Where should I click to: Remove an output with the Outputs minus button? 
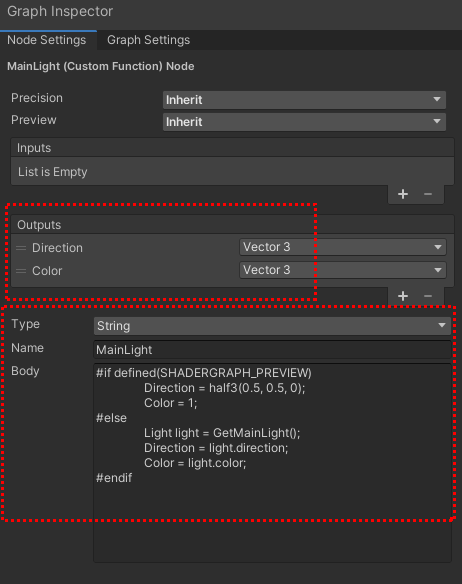click(428, 296)
